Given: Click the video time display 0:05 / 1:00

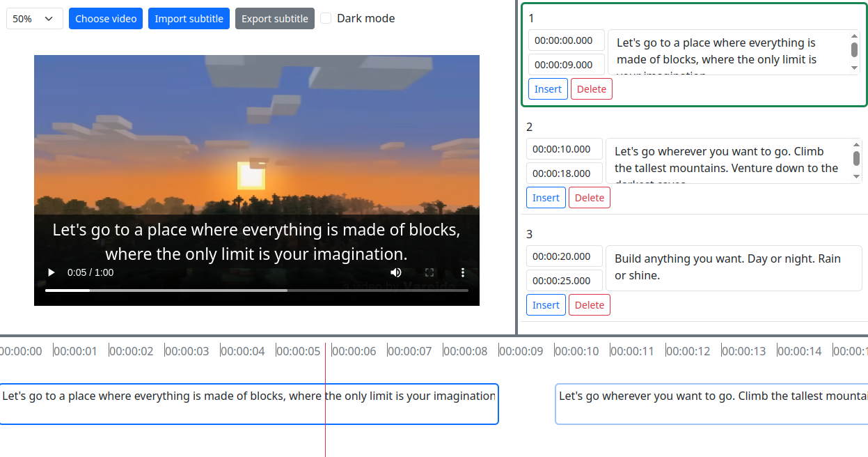Looking at the screenshot, I should tap(90, 272).
